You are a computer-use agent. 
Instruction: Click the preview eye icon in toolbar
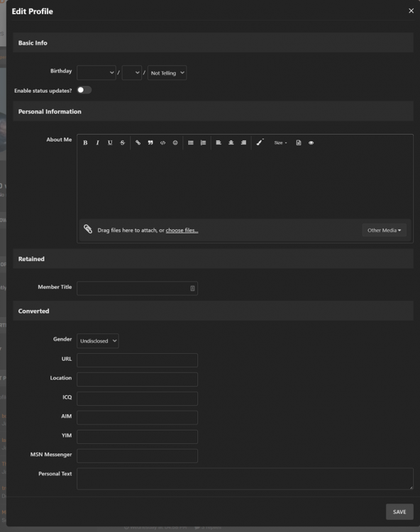point(311,143)
